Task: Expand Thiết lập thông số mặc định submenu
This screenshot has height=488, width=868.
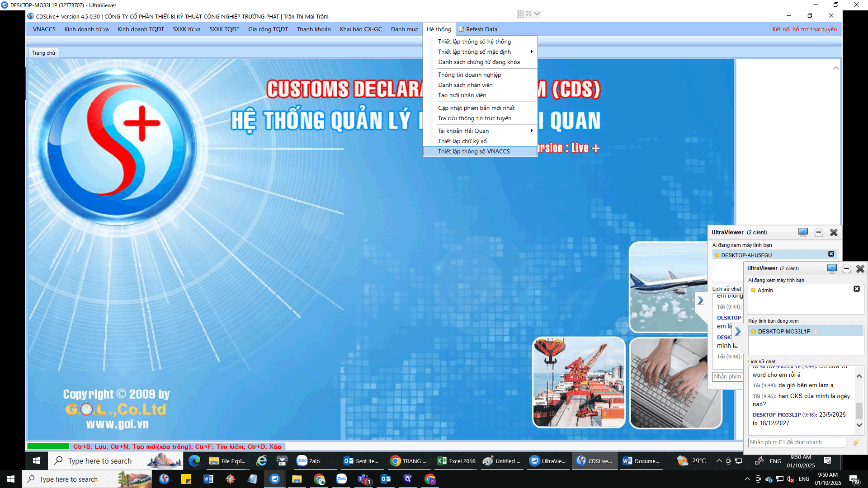Action: [480, 52]
